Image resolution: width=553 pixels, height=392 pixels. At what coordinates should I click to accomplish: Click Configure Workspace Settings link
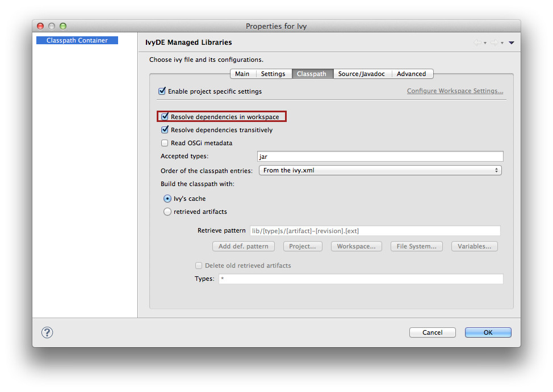(455, 91)
